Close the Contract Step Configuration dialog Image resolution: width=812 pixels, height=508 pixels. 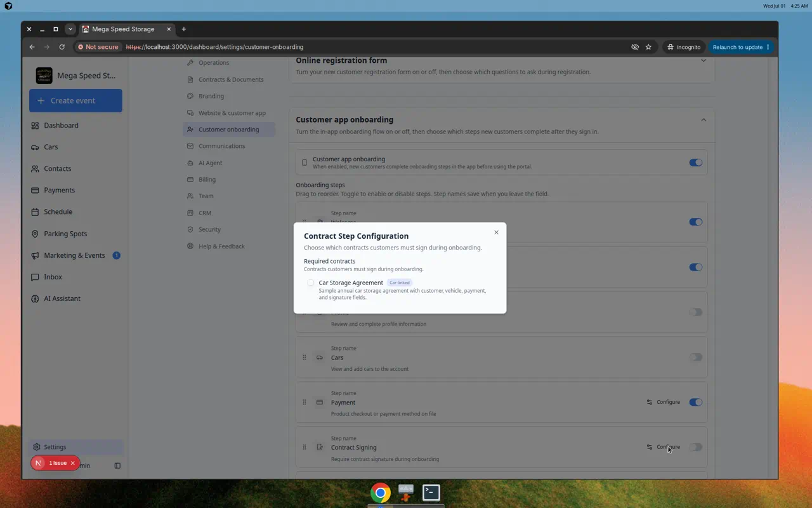pos(496,232)
